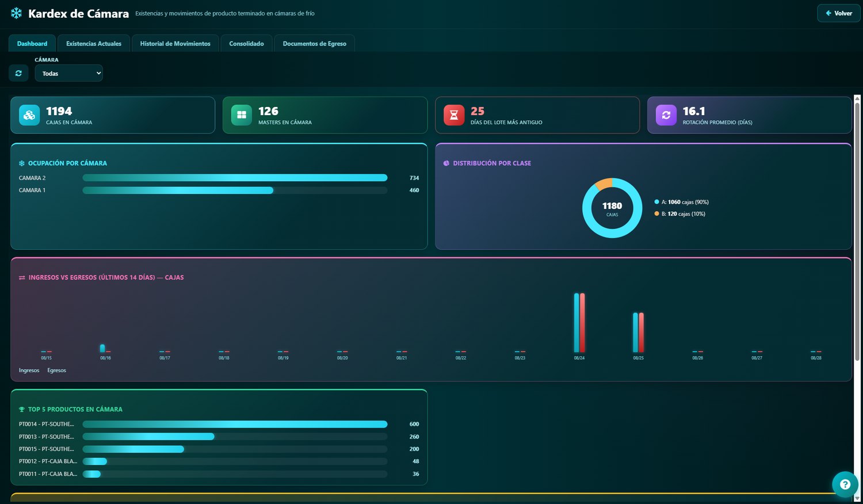This screenshot has width=863, height=504.
Task: Go to Documentos de Egreso tab
Action: 315,44
